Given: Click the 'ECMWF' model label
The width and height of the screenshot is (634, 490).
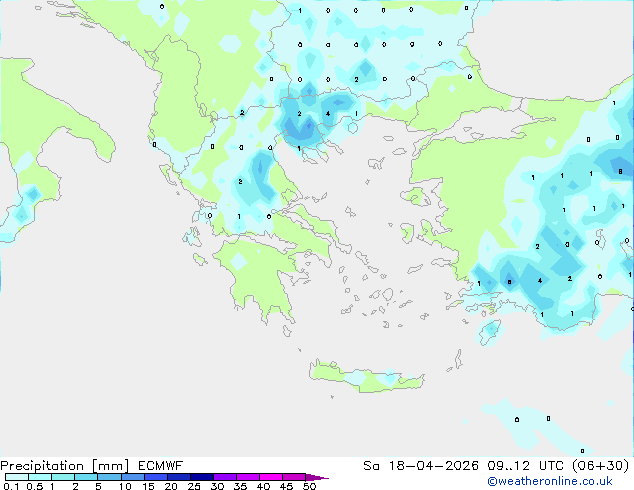Looking at the screenshot, I should [x=161, y=466].
